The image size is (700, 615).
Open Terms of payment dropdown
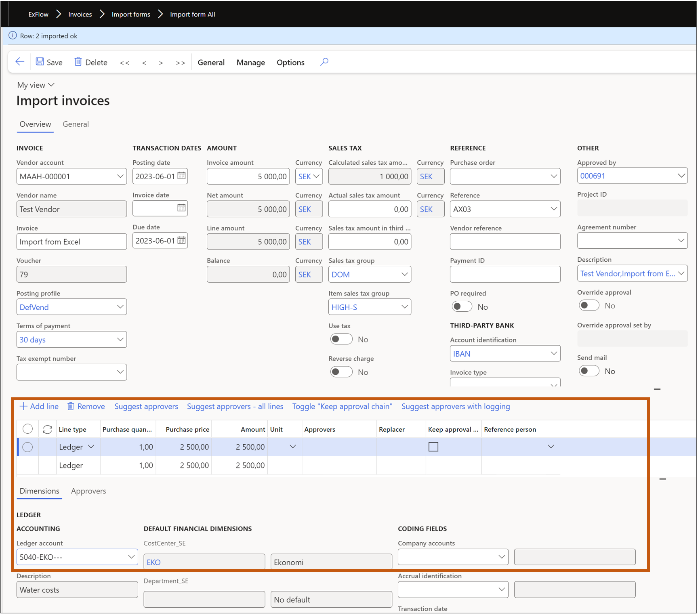pos(120,340)
